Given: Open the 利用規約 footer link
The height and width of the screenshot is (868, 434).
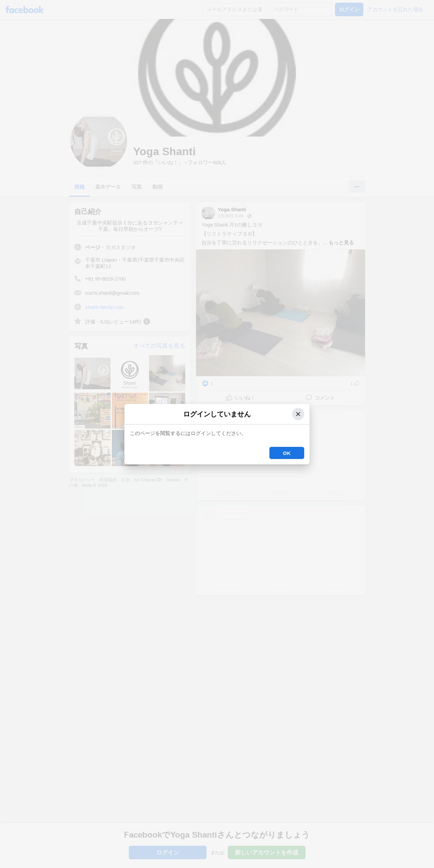Looking at the screenshot, I should [x=108, y=480].
